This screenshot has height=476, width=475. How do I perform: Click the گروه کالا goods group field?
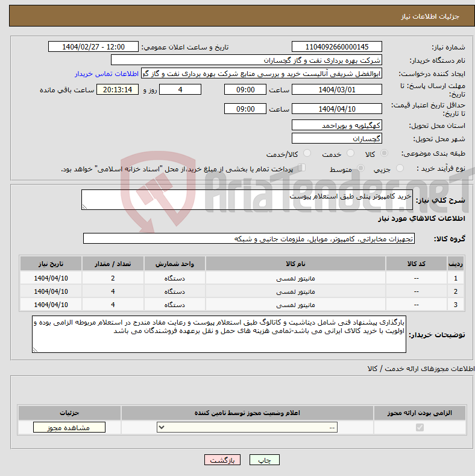pyautogui.click(x=249, y=239)
